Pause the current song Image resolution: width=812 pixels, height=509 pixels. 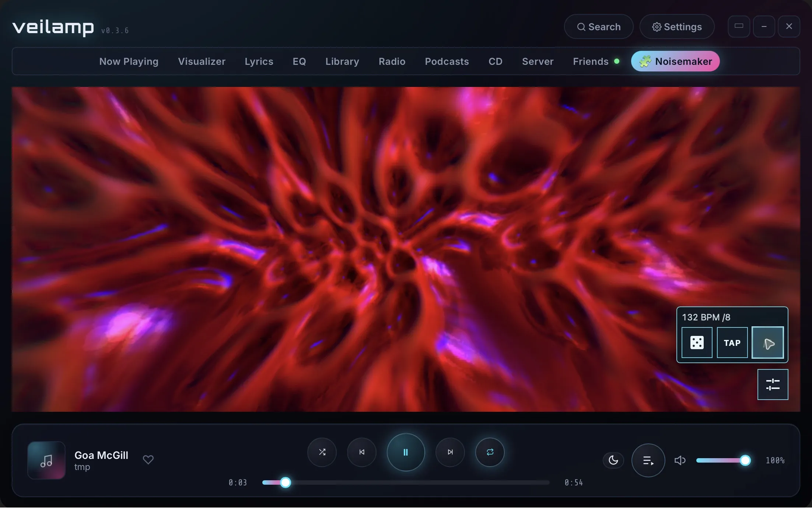pyautogui.click(x=406, y=453)
